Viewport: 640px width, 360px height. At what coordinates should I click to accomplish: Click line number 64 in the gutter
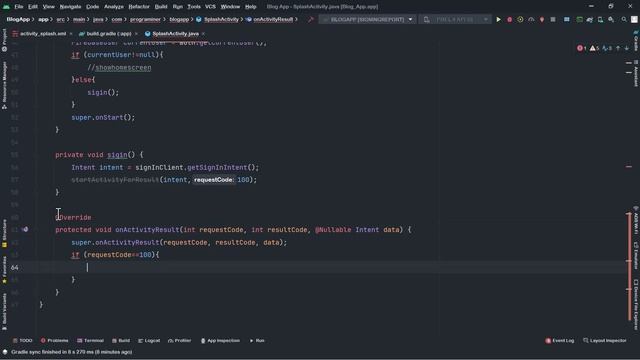[15, 267]
